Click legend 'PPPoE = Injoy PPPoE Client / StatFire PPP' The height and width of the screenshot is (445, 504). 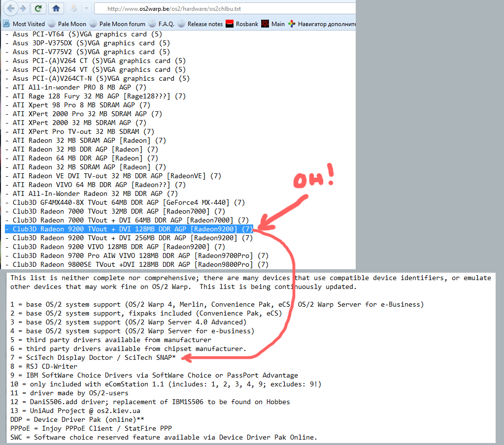(91, 429)
